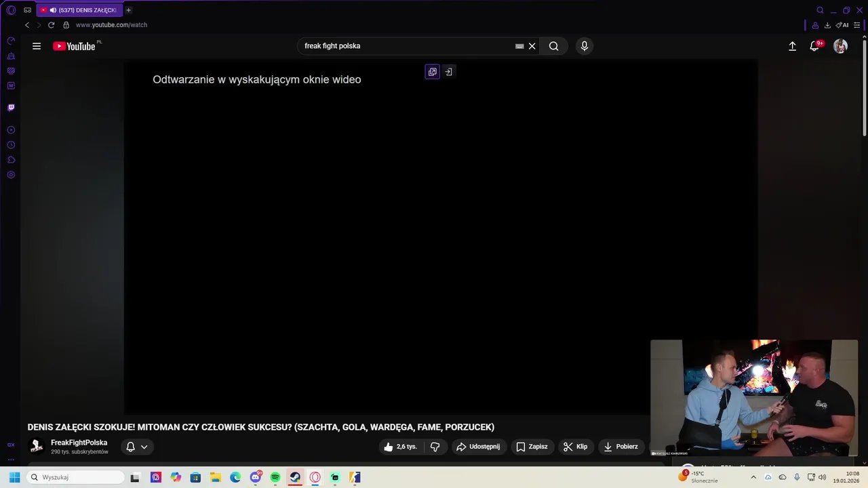
Task: Open GX Corner gamepad icon
Action: [x=28, y=10]
